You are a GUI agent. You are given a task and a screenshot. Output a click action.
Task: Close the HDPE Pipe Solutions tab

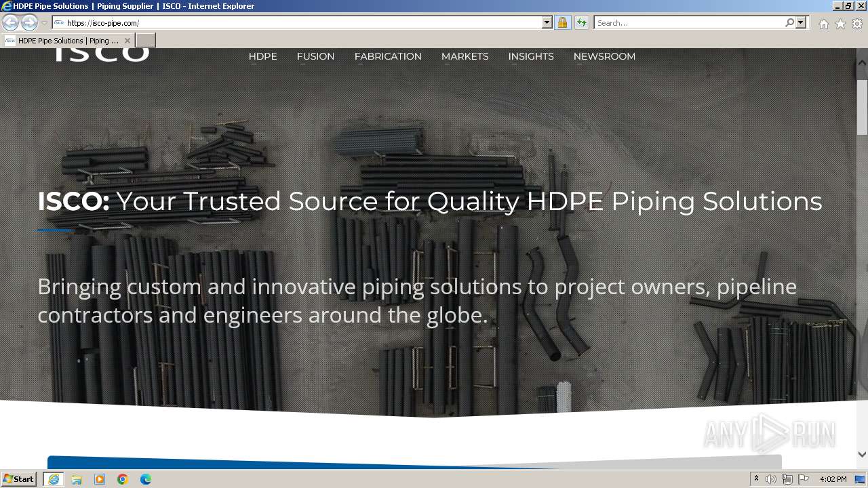click(x=127, y=41)
